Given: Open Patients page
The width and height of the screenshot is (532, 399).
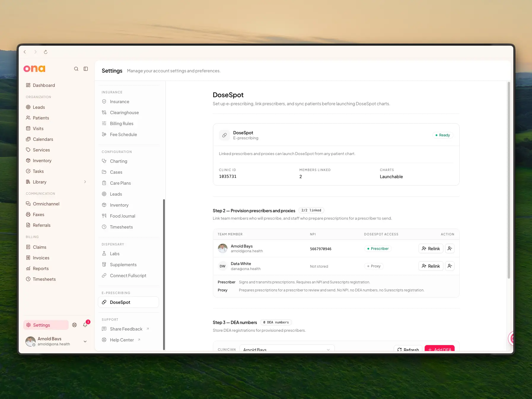Looking at the screenshot, I should click(x=56, y=118).
